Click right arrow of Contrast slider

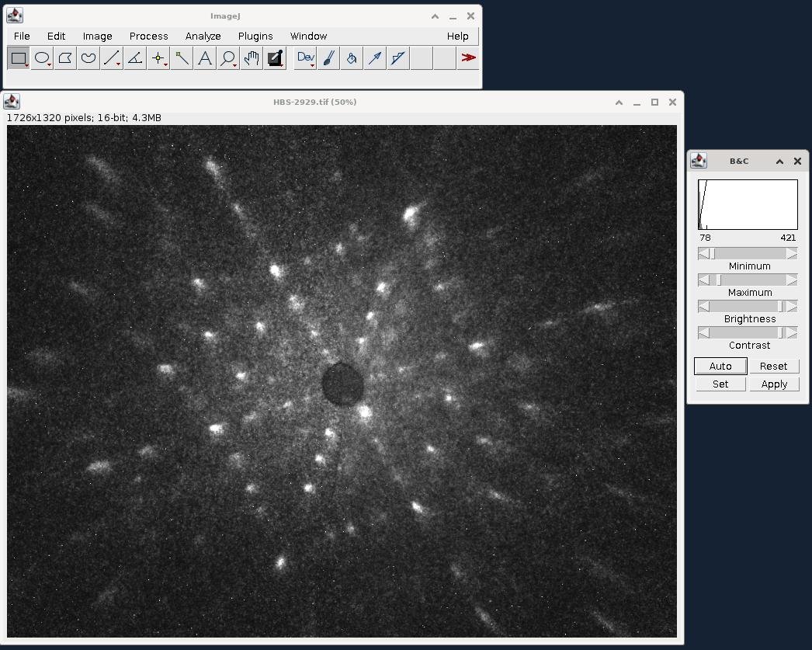tap(792, 333)
